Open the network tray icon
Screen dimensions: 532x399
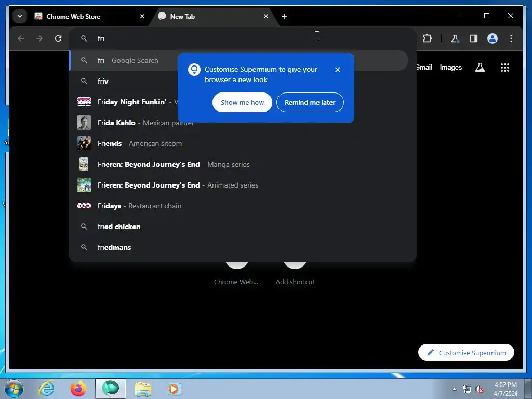click(x=467, y=389)
